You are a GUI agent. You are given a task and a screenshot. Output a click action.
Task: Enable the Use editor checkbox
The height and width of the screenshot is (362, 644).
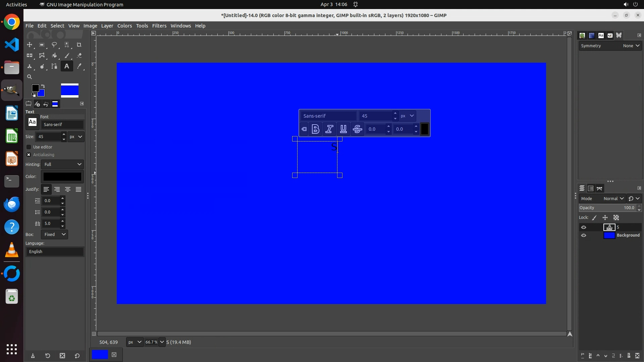(29, 147)
